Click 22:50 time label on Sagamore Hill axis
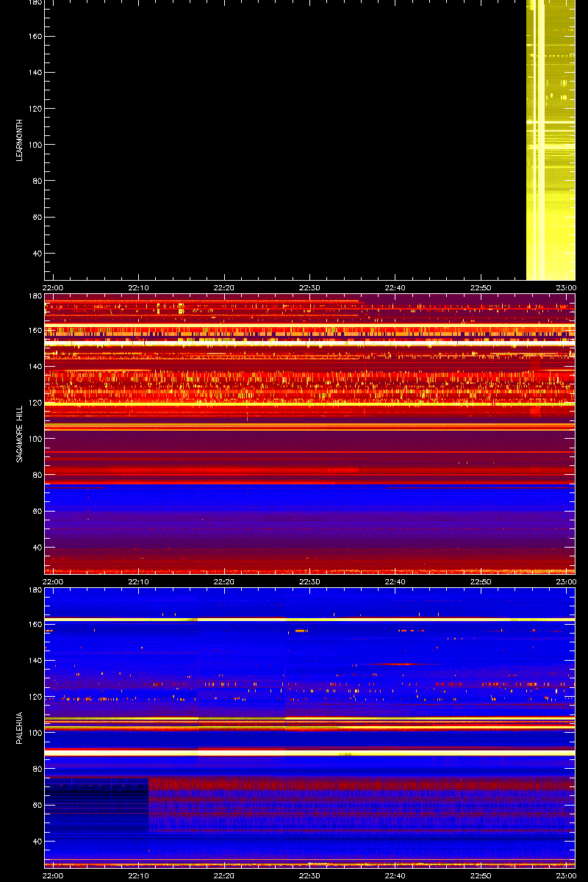 (x=480, y=581)
